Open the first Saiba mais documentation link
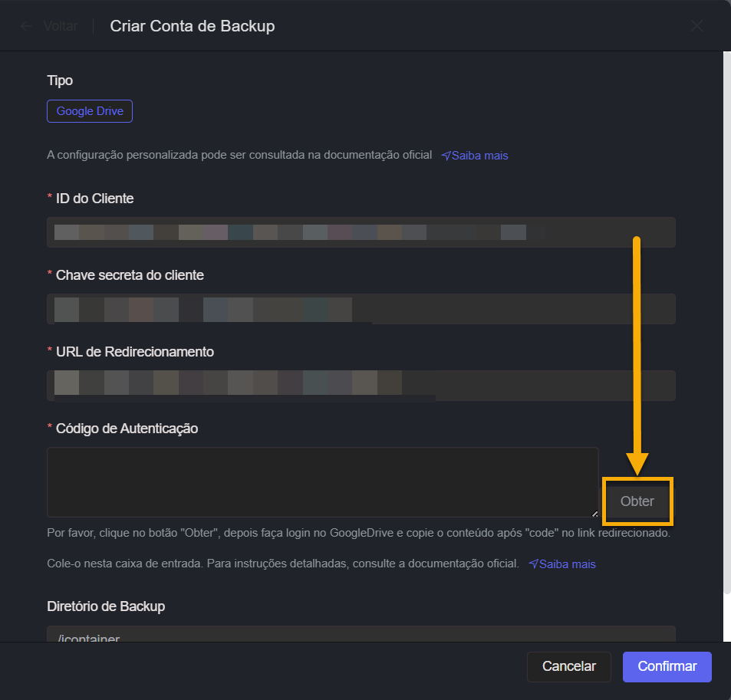 pos(475,155)
